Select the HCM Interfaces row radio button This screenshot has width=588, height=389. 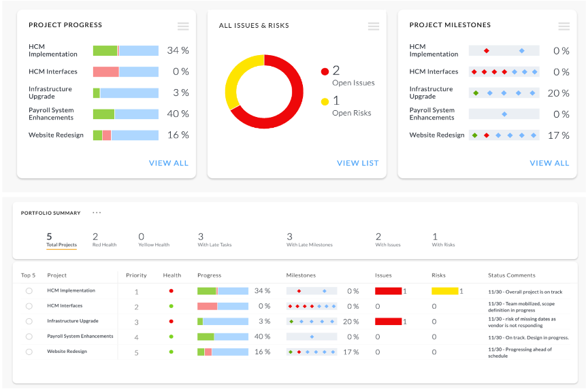pos(29,306)
